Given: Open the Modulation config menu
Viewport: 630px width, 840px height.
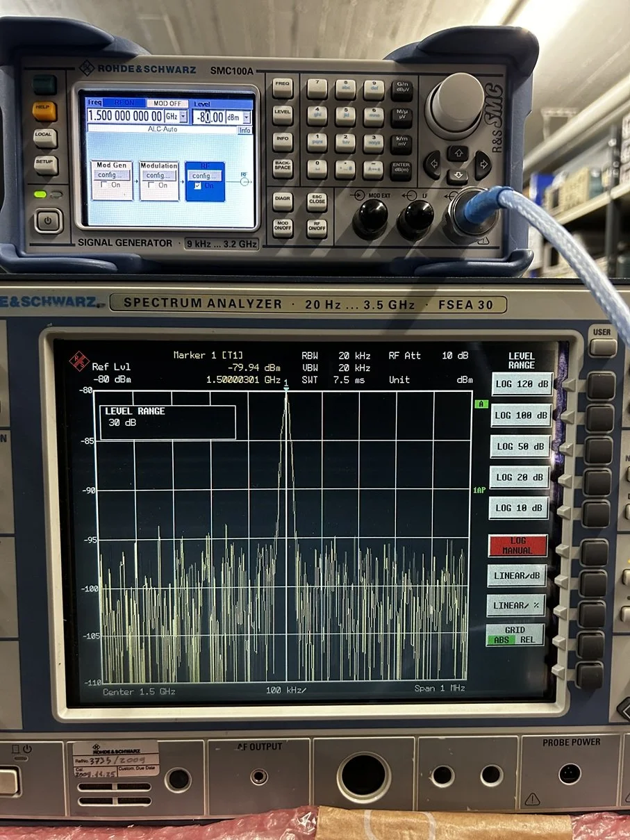Looking at the screenshot, I should (158, 175).
